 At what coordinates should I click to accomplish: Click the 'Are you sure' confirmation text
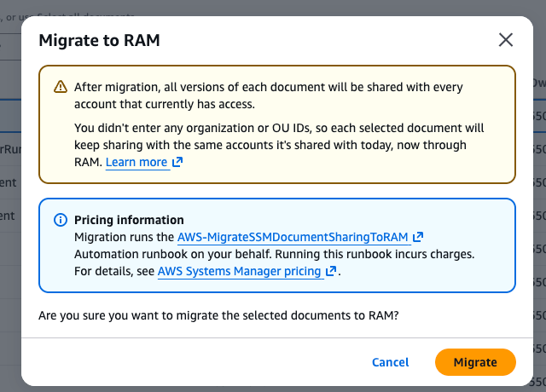click(218, 315)
